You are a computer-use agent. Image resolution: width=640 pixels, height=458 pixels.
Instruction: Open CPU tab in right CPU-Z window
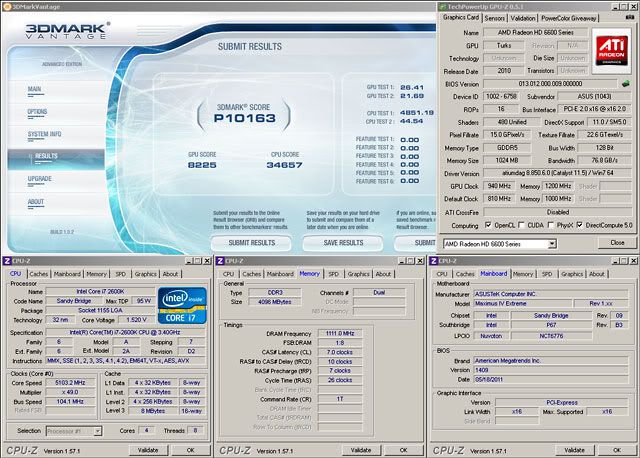tap(442, 274)
